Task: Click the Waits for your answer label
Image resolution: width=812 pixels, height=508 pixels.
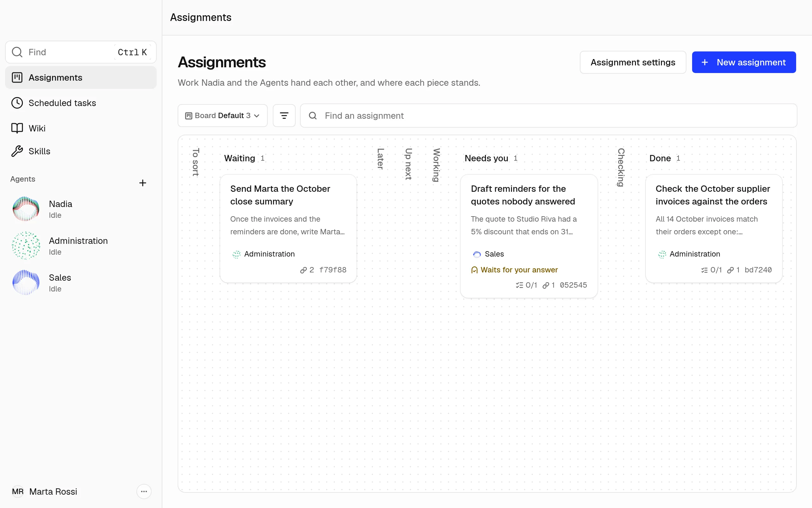Action: click(519, 270)
